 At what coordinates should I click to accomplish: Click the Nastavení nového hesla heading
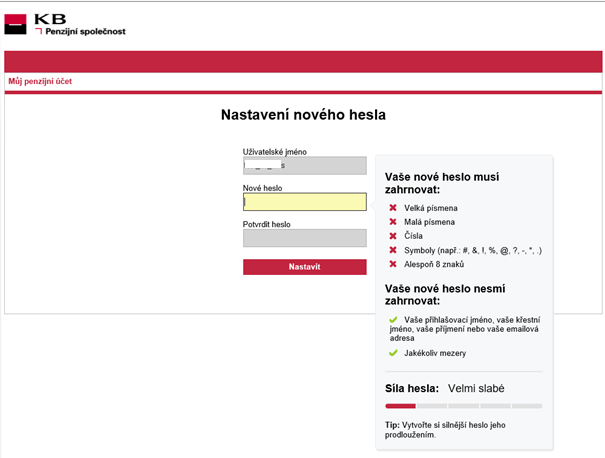pos(302,115)
